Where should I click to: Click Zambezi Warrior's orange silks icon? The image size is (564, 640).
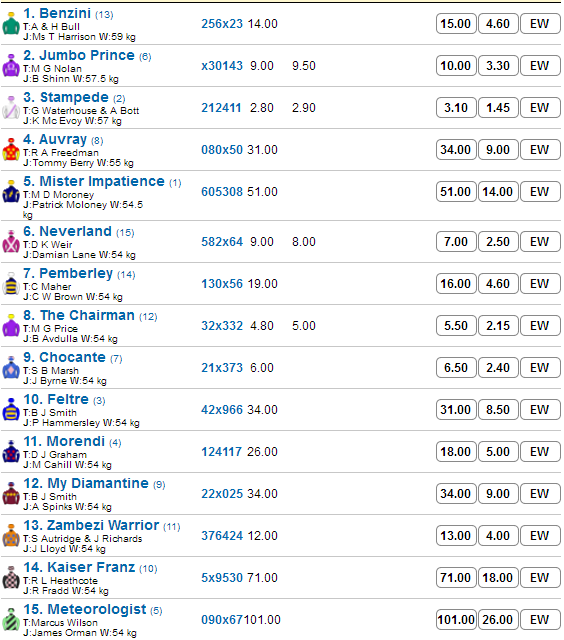(x=11, y=536)
